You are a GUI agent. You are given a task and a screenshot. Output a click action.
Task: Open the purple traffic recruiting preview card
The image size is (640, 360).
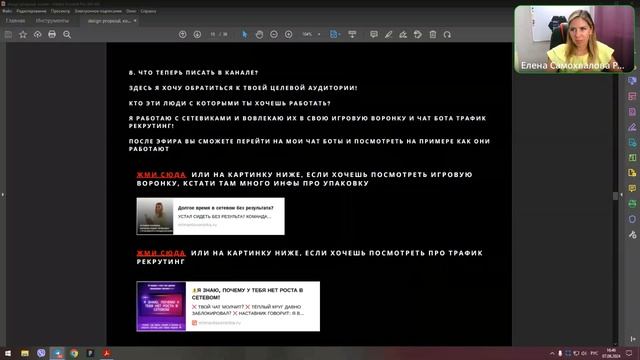(x=228, y=306)
